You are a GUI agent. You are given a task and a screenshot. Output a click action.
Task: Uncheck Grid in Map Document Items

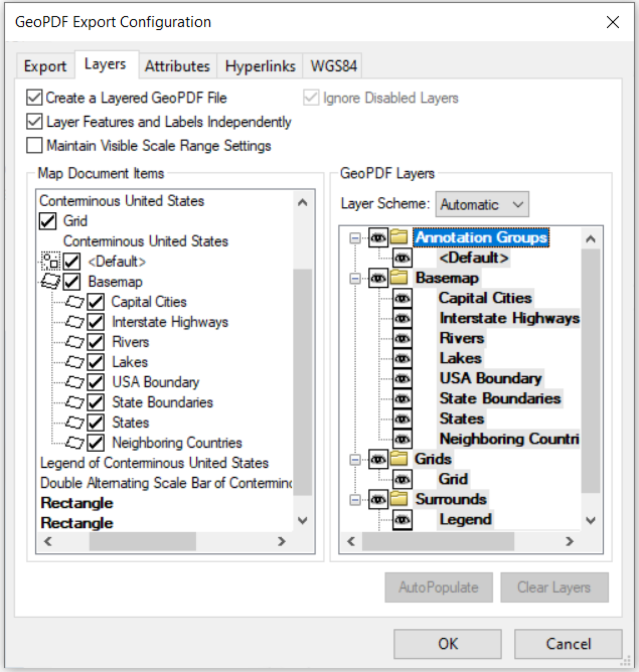click(48, 221)
